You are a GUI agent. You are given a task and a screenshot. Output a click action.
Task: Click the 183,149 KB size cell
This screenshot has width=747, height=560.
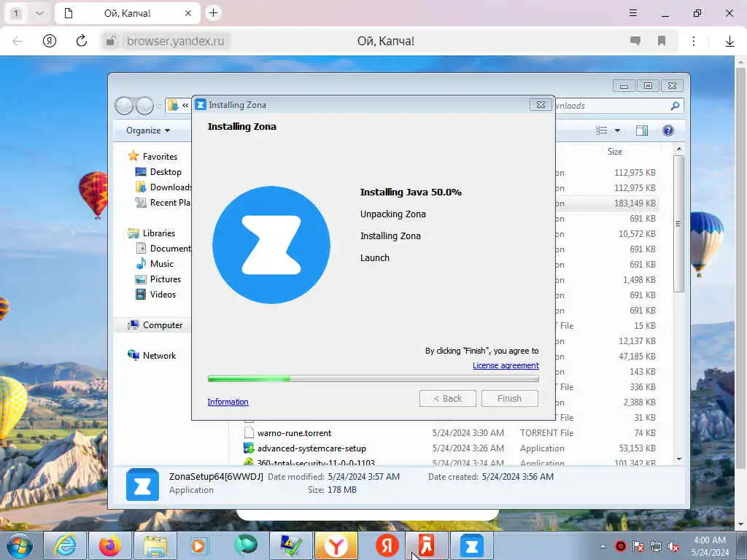coord(635,203)
